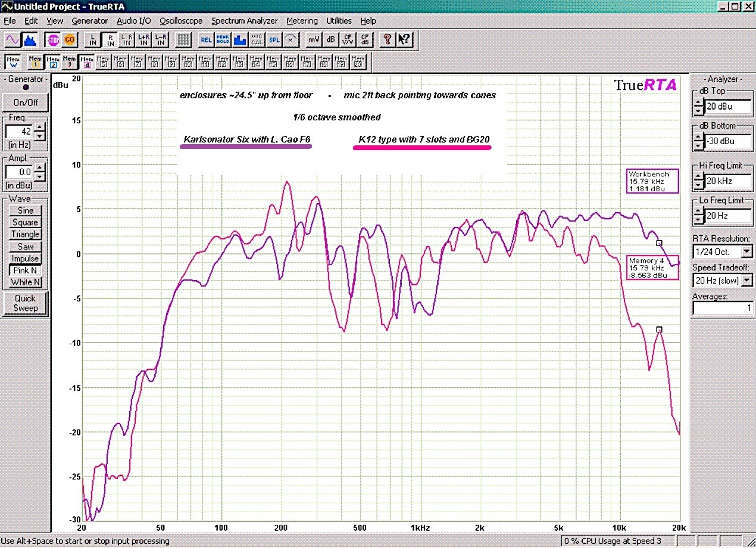Viewport: 756px width, 548px height.
Task: Click the Freq value input field
Action: [x=19, y=131]
